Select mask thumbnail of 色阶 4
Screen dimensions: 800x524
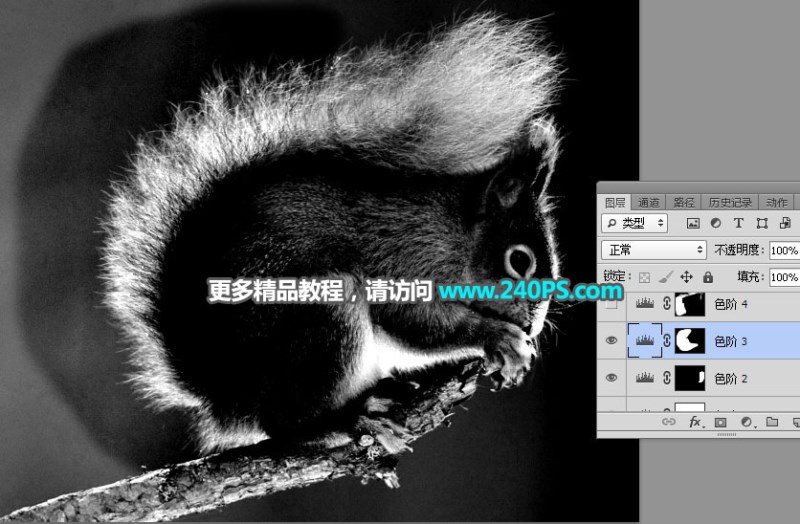tap(690, 304)
